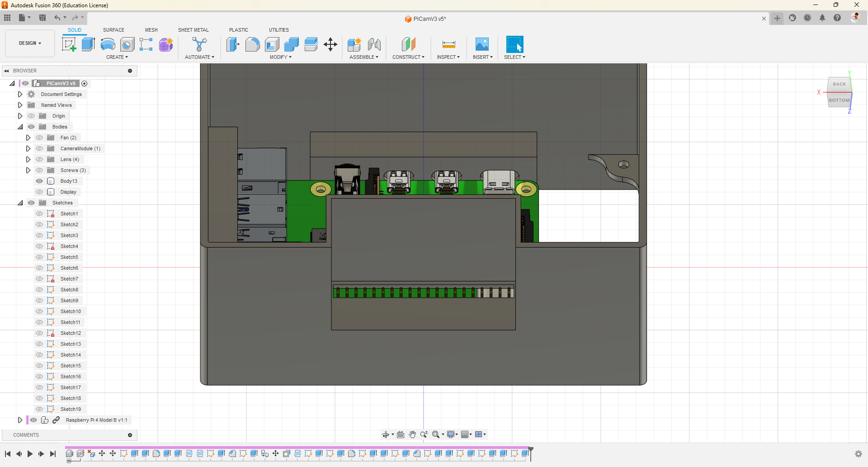Viewport: 868px width, 467px height.
Task: Launch the Automate tool icon
Action: [x=199, y=44]
